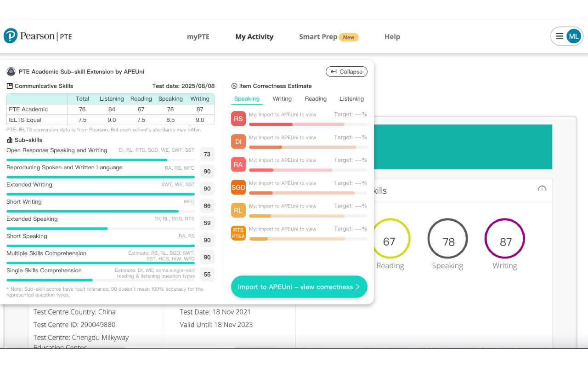Click the orange DI item icon

point(238,142)
